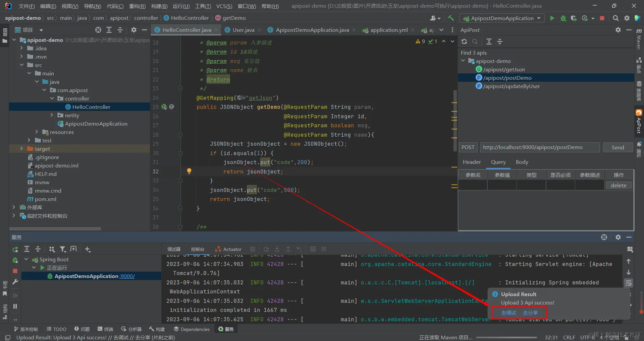Collapse the apipost-demo node in ApiPost
This screenshot has height=341, width=644.
pos(463,61)
